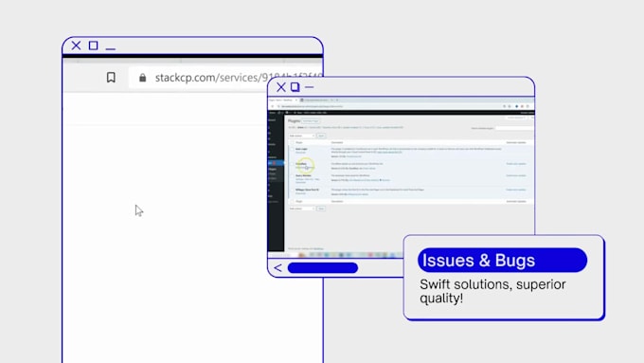Click the bookmark icon beside the address bar
This screenshot has width=644, height=363.
pyautogui.click(x=111, y=78)
